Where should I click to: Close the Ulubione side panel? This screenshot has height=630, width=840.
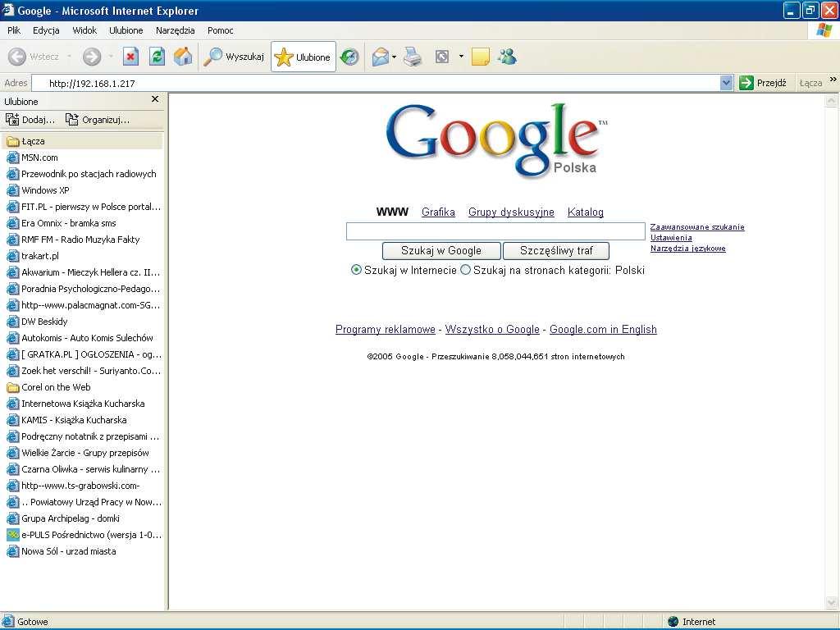click(155, 99)
